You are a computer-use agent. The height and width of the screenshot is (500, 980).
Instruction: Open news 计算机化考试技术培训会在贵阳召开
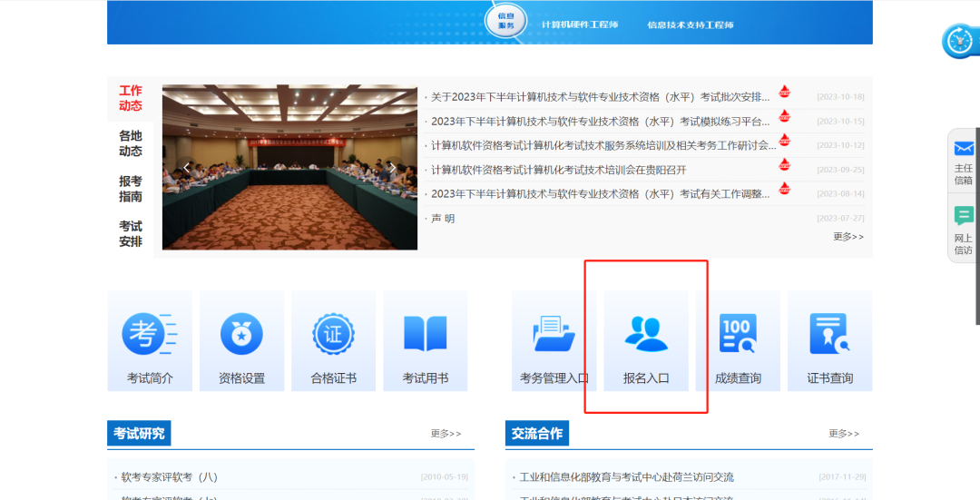pos(559,170)
